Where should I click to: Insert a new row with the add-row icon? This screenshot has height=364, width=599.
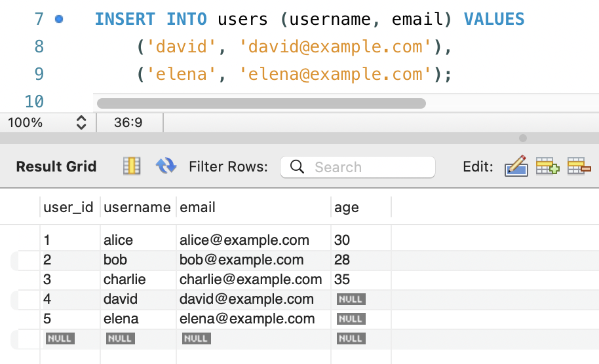547,167
